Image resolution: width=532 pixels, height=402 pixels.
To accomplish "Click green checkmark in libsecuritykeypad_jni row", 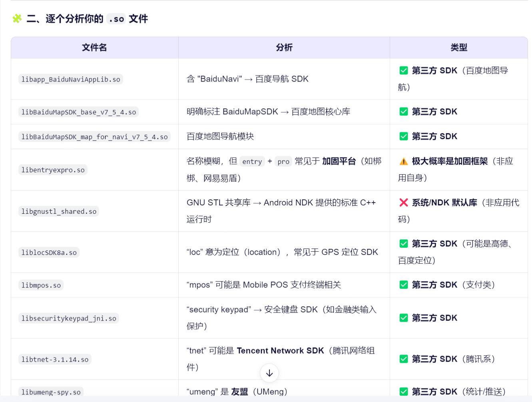I will (404, 318).
